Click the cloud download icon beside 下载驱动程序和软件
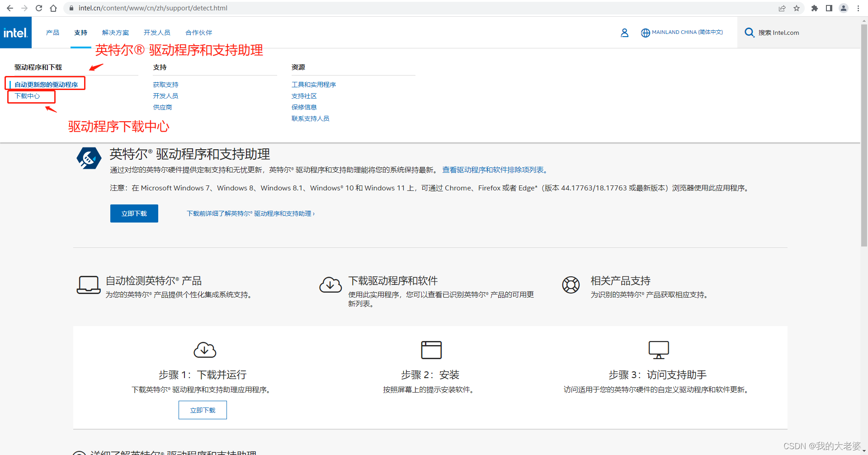Image resolution: width=868 pixels, height=455 pixels. tap(330, 285)
